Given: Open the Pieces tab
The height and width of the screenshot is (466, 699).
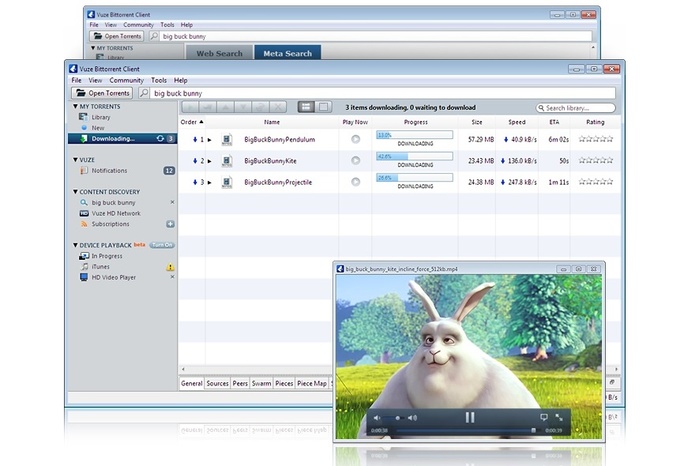Looking at the screenshot, I should [x=284, y=384].
